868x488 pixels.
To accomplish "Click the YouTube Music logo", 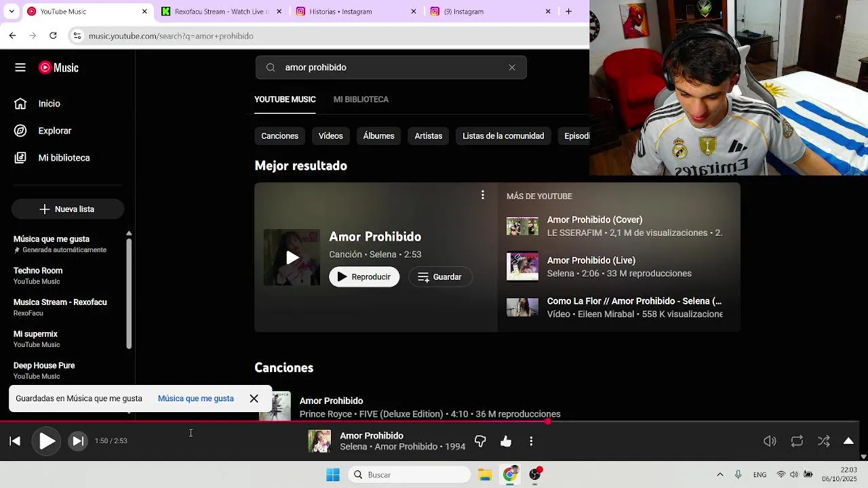I will pyautogui.click(x=58, y=68).
